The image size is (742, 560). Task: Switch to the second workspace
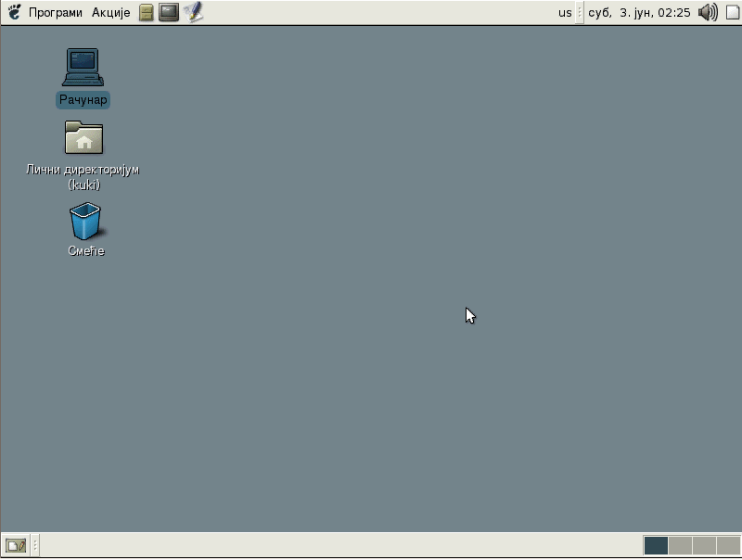[x=680, y=545]
